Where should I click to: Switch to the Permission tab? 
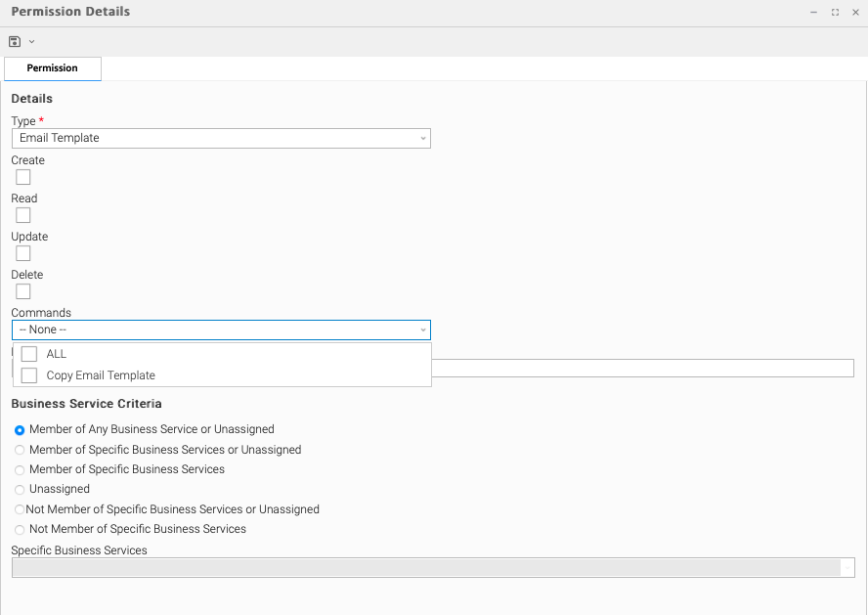[x=53, y=68]
